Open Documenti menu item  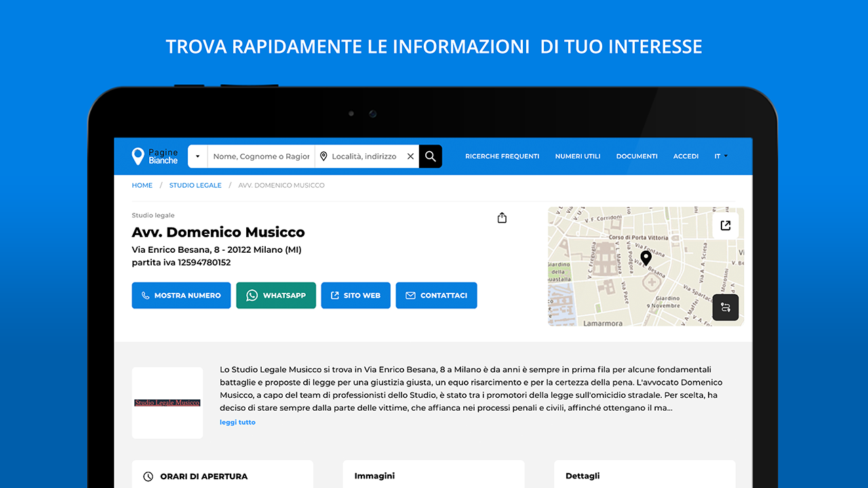637,157
